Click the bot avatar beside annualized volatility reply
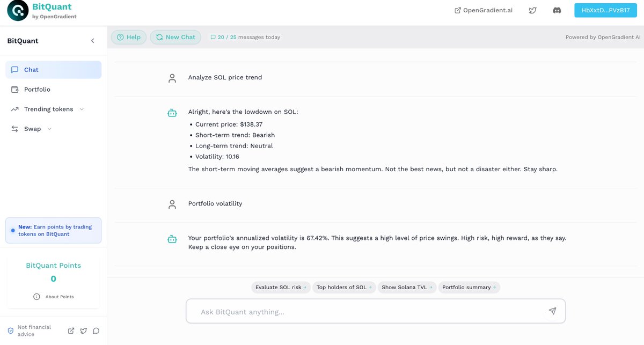Screen dimensions: 644x345 point(172,239)
